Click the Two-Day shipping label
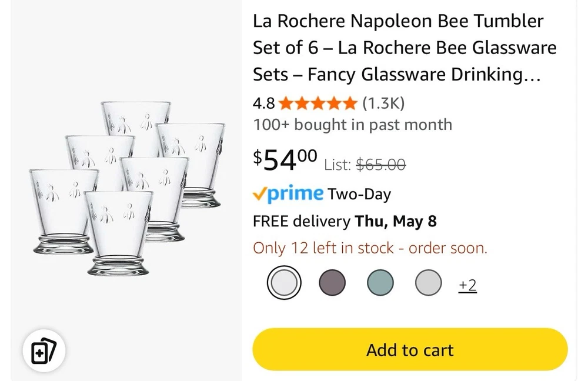 pos(359,194)
